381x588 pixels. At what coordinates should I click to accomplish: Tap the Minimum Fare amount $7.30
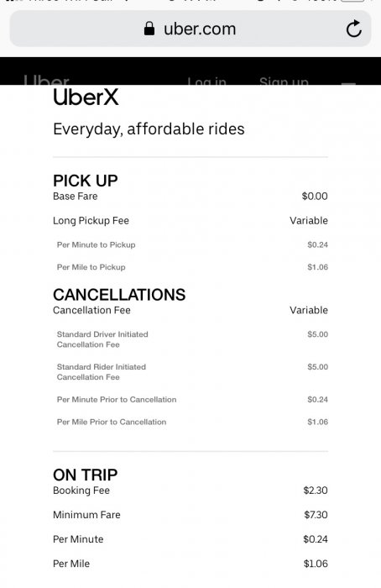click(316, 515)
